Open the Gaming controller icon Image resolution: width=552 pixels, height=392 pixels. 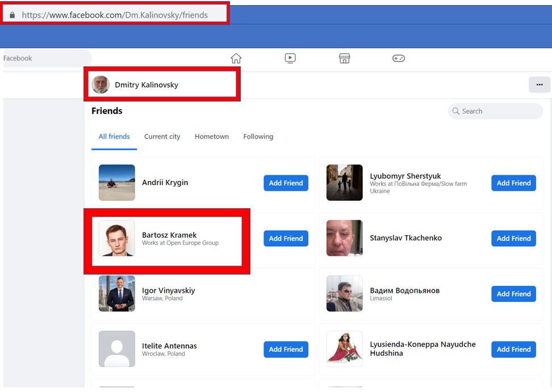pos(399,58)
